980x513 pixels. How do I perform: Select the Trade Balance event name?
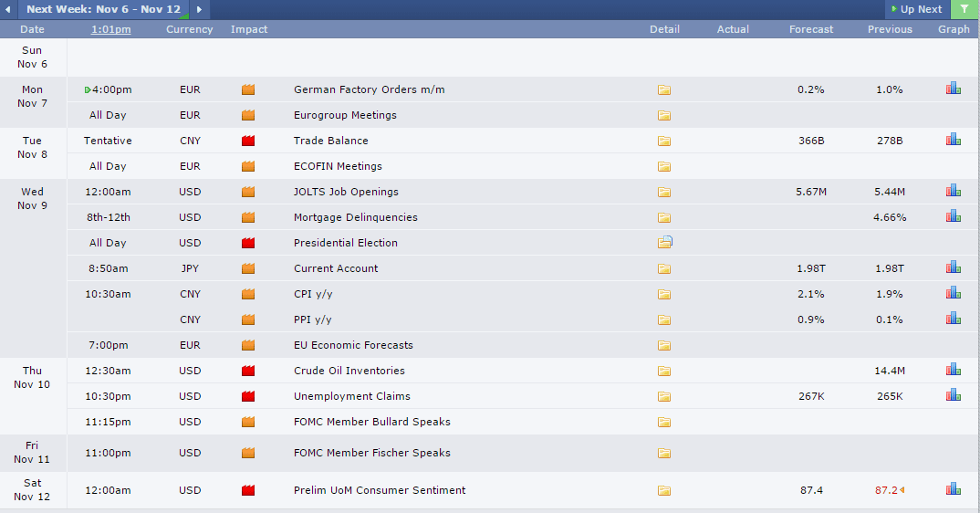tap(330, 141)
